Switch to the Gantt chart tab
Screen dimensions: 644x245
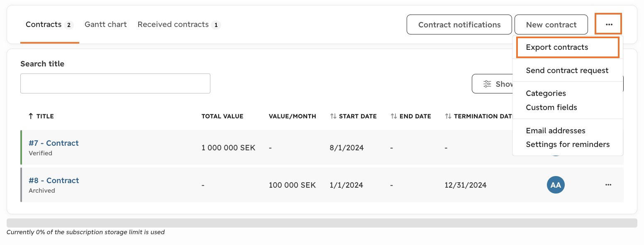tap(106, 24)
